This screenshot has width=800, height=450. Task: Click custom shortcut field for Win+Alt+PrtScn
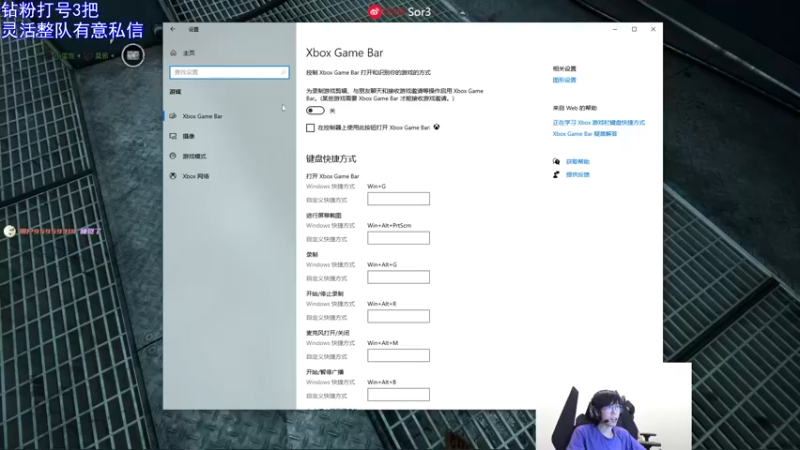(398, 238)
